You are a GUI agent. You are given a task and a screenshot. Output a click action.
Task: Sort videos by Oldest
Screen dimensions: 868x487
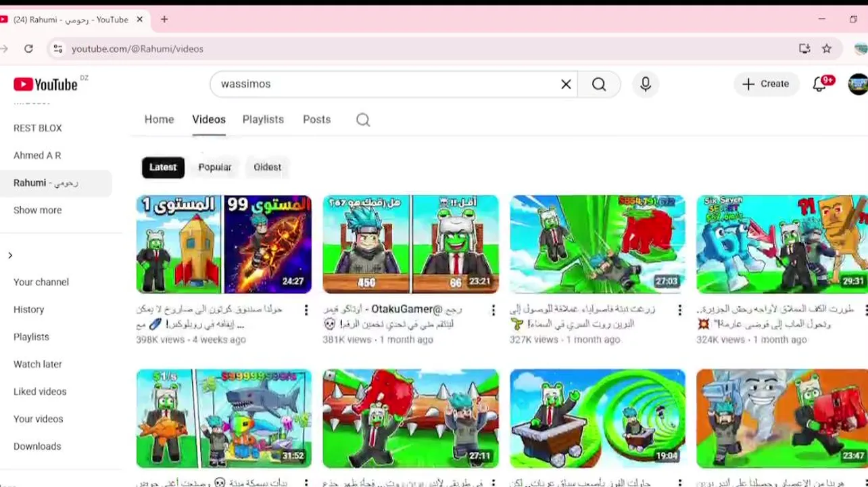tap(267, 167)
